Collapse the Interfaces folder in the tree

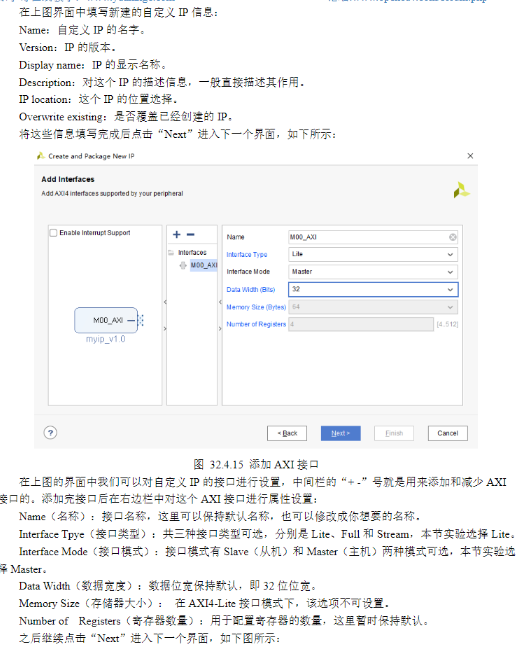point(171,253)
